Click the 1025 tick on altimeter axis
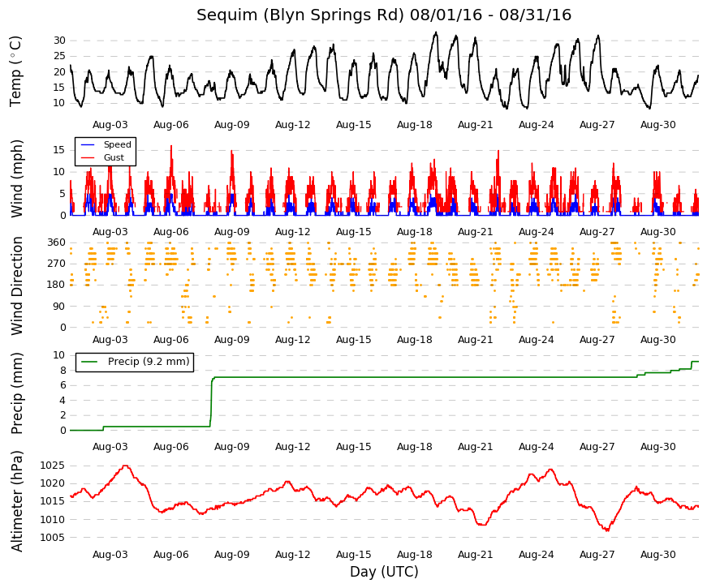This screenshot has width=707, height=588. [x=52, y=466]
